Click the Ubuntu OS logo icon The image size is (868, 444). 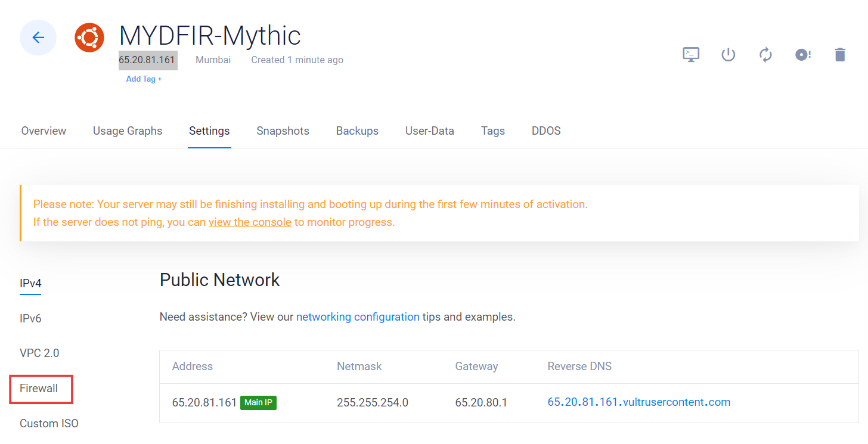(x=89, y=38)
